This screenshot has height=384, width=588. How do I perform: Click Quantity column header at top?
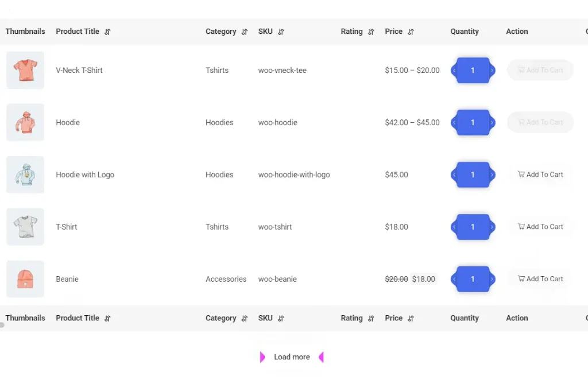[465, 32]
